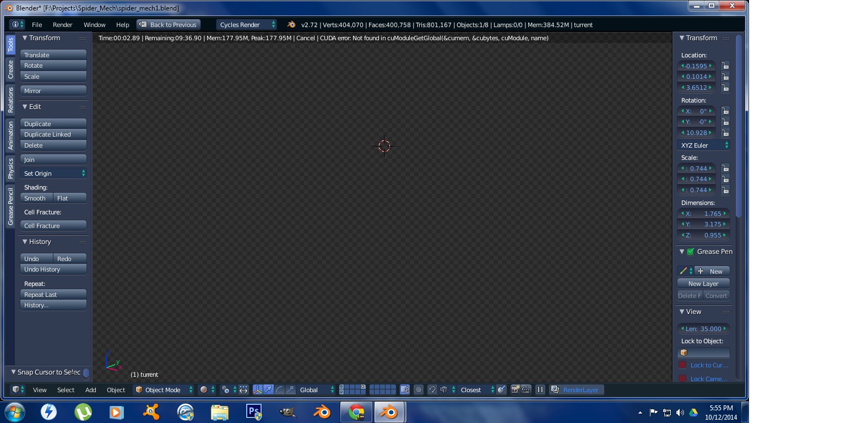This screenshot has width=868, height=423.
Task: Click the Lock to Object field
Action: 704,352
